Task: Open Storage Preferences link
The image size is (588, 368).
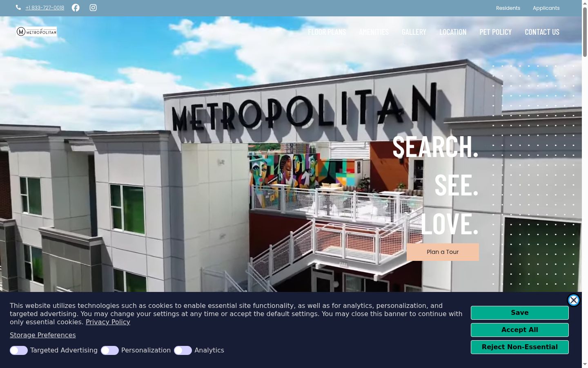Action: (x=43, y=335)
